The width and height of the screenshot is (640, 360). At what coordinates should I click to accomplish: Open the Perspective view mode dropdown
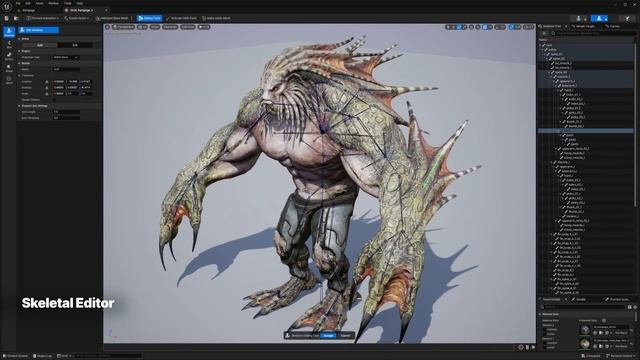(123, 27)
